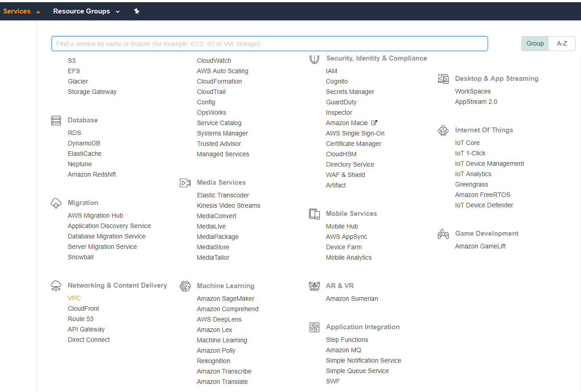
Task: Open Snowball
Action: pos(81,257)
